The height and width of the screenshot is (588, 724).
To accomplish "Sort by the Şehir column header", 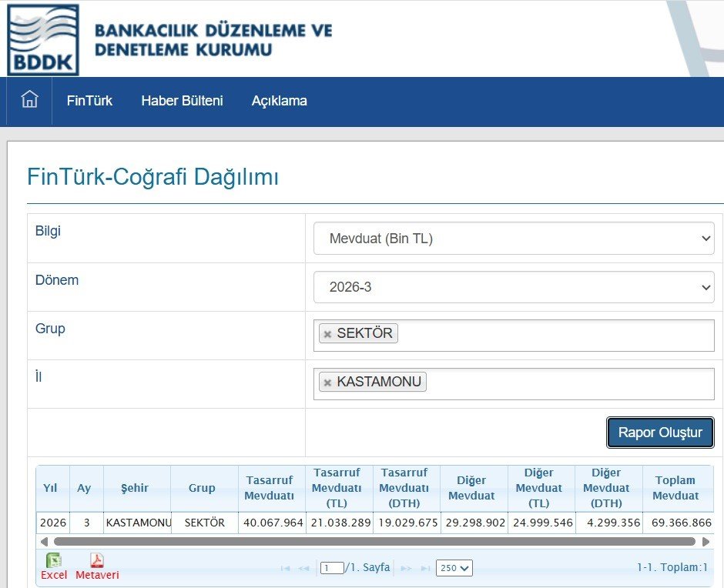I will 137,488.
